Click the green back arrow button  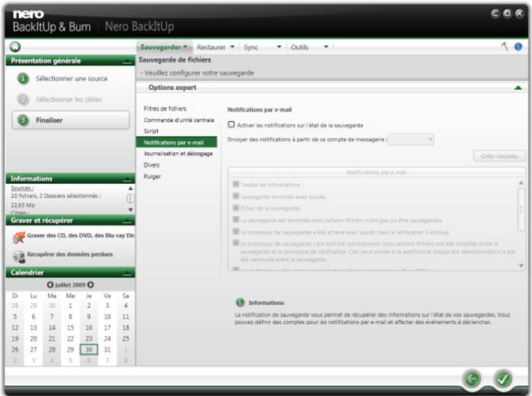tap(471, 379)
